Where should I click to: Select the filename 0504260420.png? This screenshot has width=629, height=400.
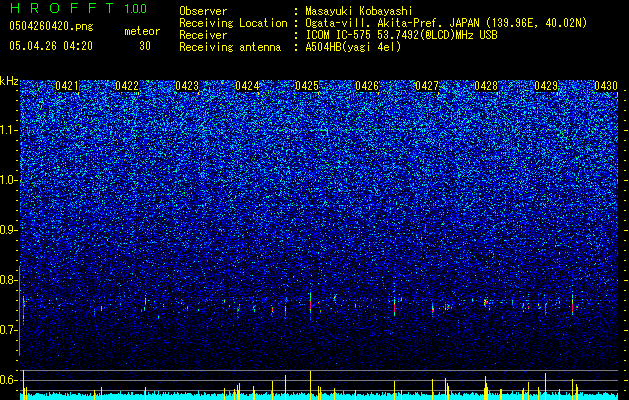point(51,26)
